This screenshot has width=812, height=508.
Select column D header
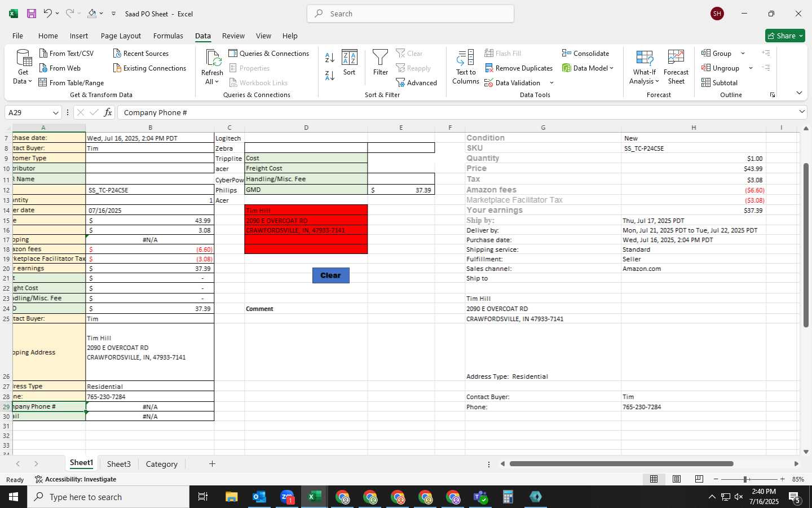coord(306,128)
